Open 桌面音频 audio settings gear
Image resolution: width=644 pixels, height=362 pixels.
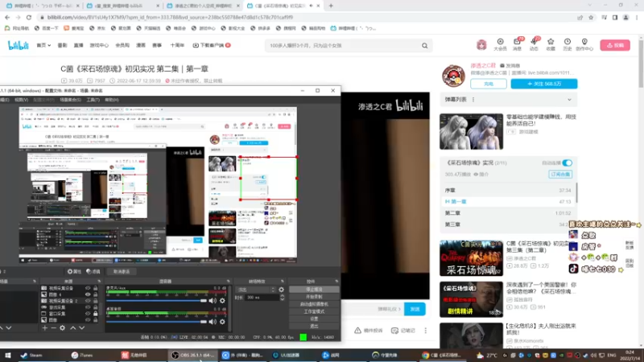click(x=222, y=322)
